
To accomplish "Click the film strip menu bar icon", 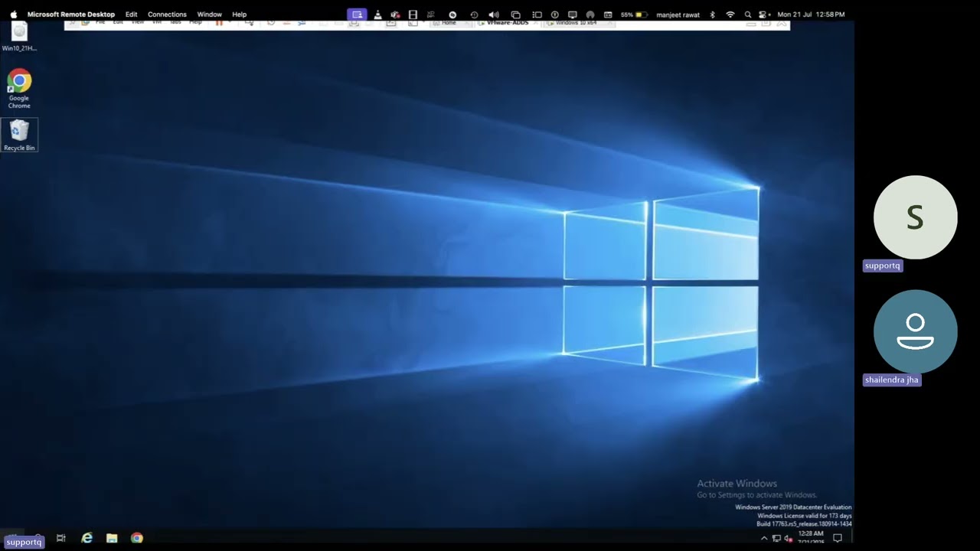I will click(x=413, y=14).
